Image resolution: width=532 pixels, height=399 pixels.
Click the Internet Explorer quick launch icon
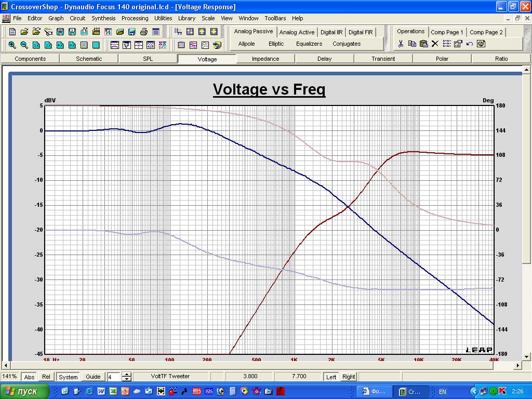pos(89,391)
